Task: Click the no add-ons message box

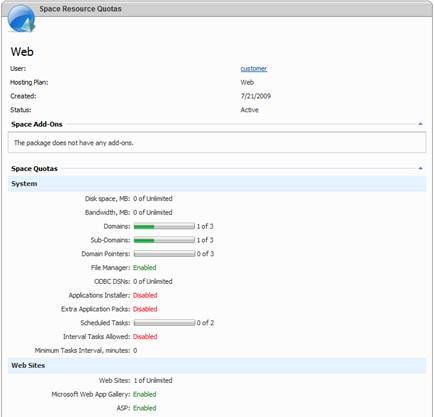Action: pos(217,143)
